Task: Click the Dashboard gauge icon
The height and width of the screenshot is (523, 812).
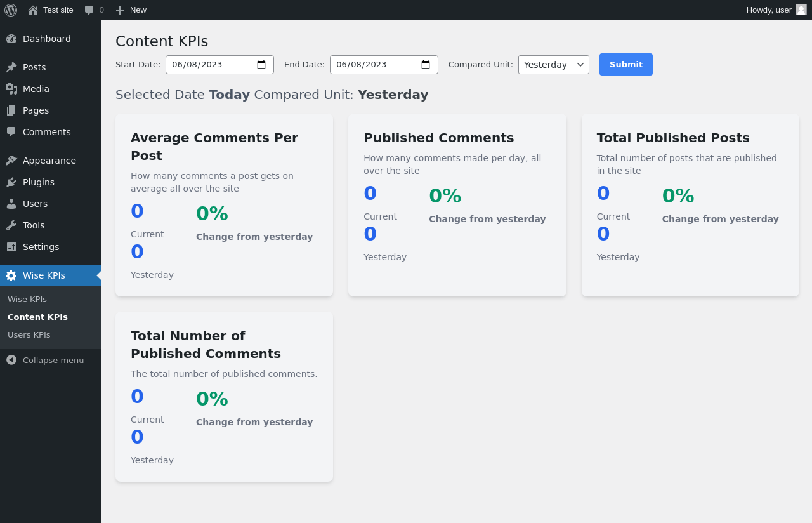Action: pyautogui.click(x=11, y=39)
